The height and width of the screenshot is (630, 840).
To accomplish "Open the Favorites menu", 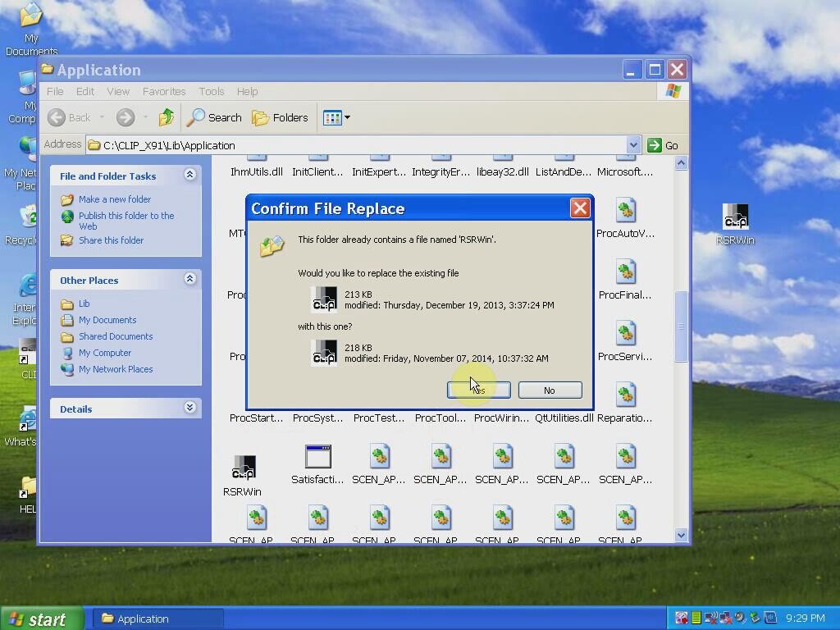I will coord(164,91).
